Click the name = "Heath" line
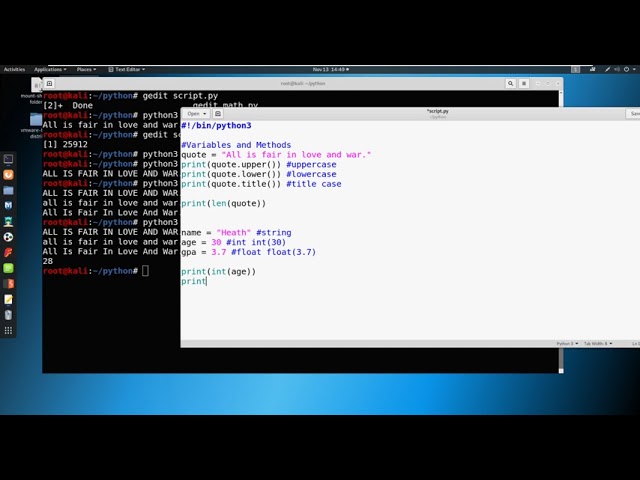 pos(236,233)
